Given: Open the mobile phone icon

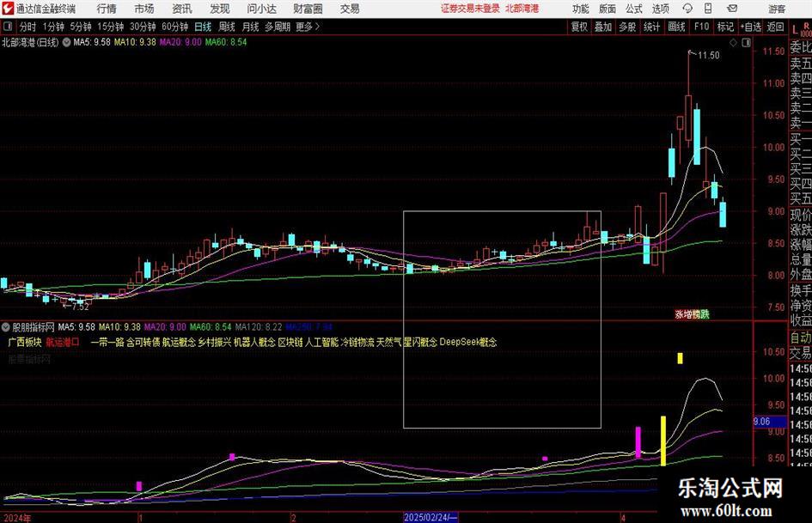Looking at the screenshot, I should tap(708, 9).
